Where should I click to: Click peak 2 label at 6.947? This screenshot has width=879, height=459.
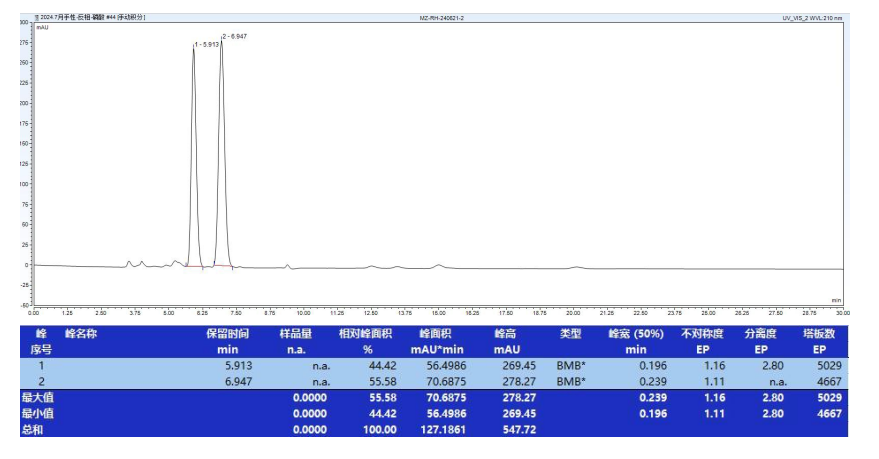pos(234,36)
